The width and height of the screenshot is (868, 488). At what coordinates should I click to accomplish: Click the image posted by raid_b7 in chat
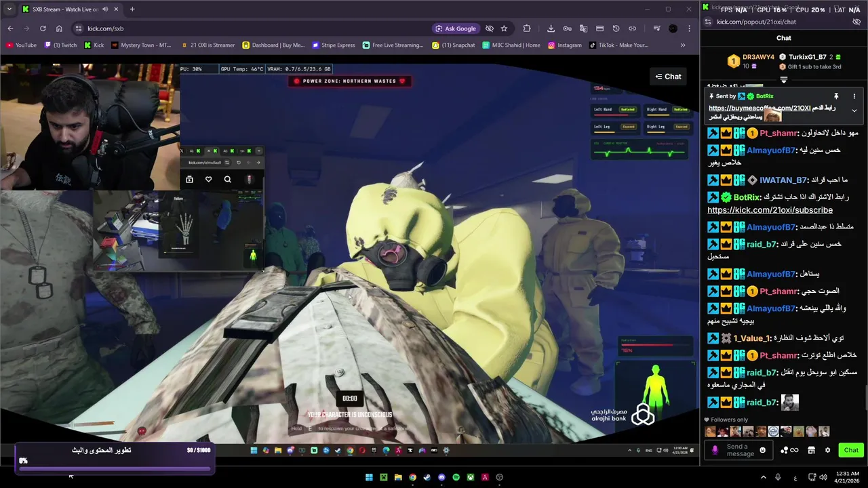[x=790, y=403]
